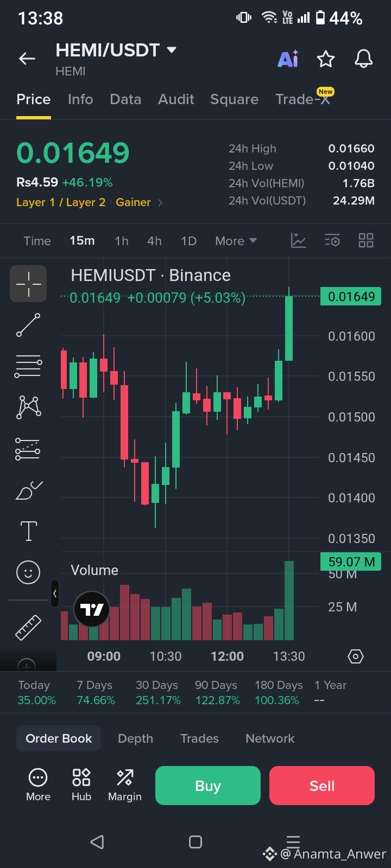Screen dimensions: 391x868
Task: Open chart settings hexagon icon
Action: click(355, 656)
